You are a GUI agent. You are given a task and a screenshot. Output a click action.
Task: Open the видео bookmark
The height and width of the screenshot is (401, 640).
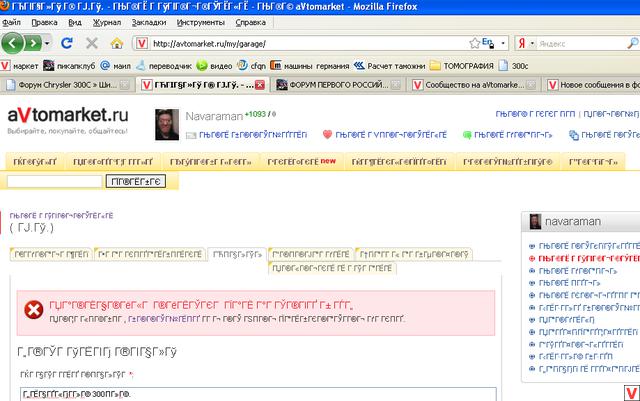point(214,66)
